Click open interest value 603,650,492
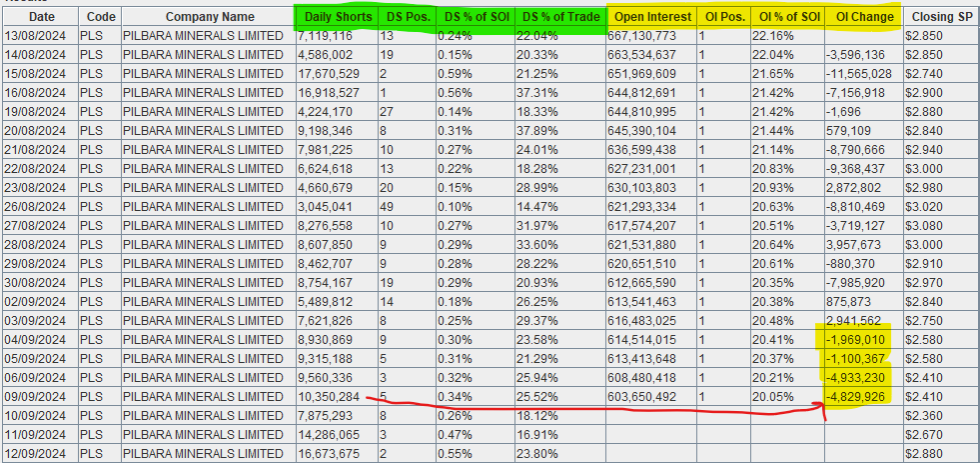Screen dimensions: 980x463 coord(642,397)
